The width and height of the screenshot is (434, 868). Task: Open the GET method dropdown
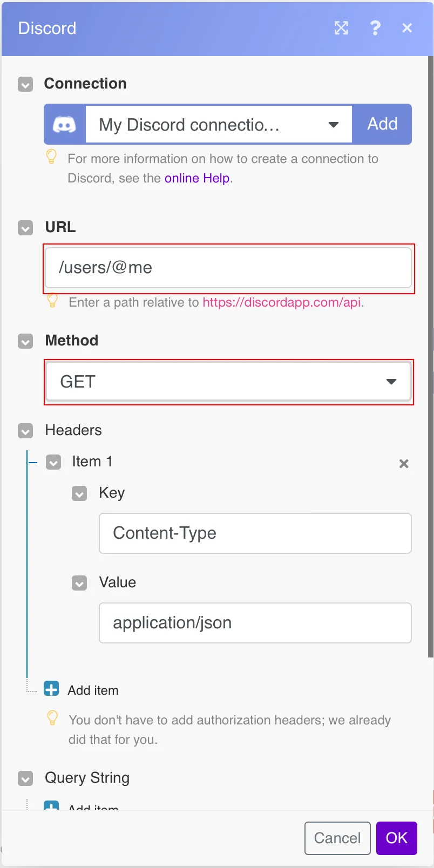tap(228, 382)
